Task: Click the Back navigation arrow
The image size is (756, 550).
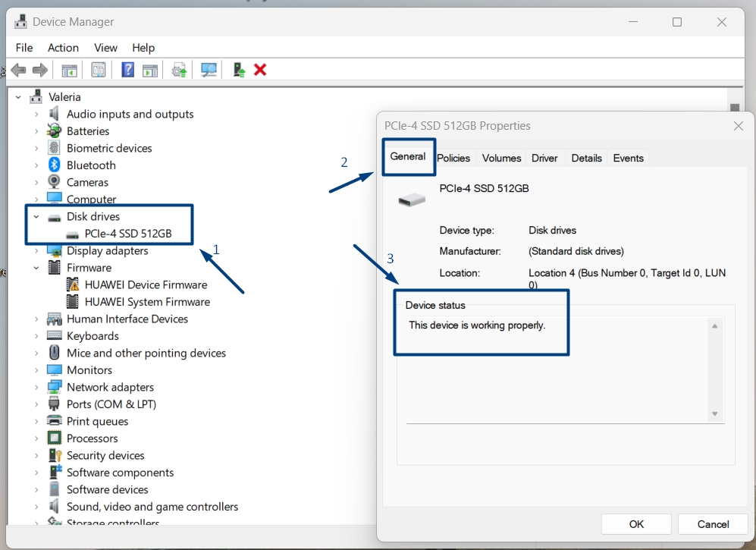Action: 18,70
